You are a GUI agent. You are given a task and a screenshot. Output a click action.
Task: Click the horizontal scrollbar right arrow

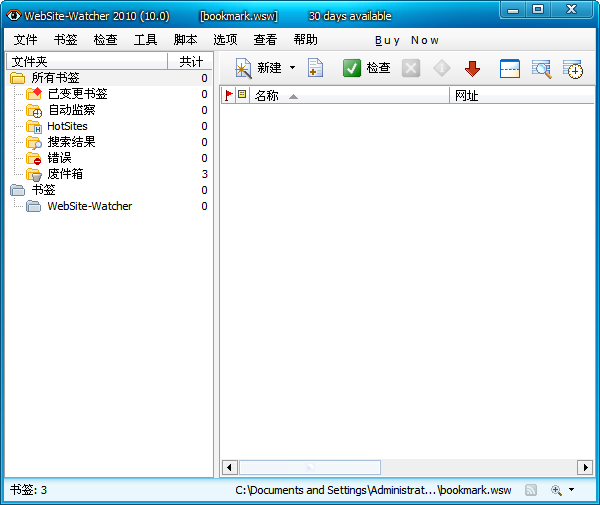[x=585, y=468]
